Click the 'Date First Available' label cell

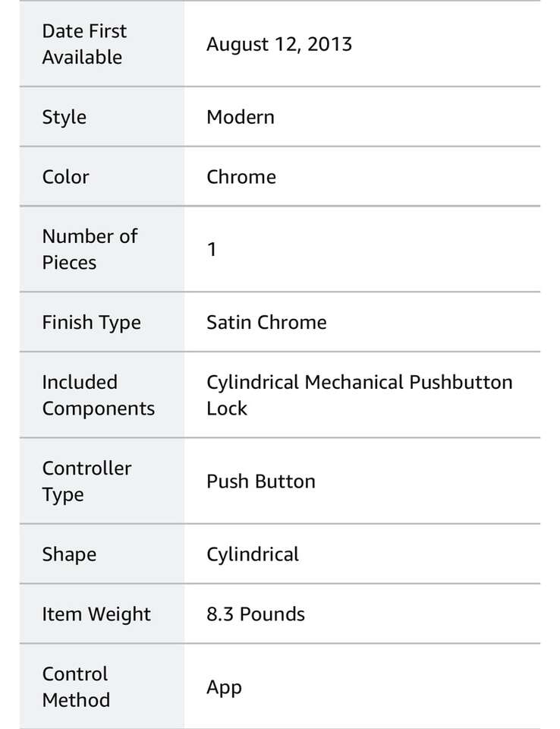(84, 44)
